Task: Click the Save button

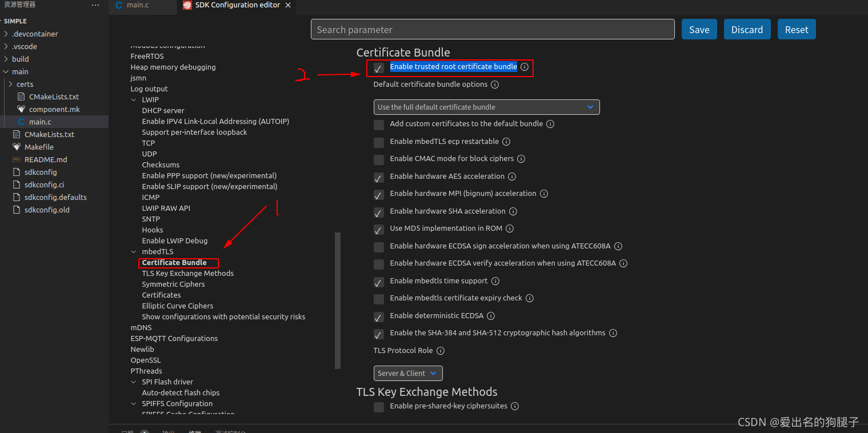Action: [699, 29]
